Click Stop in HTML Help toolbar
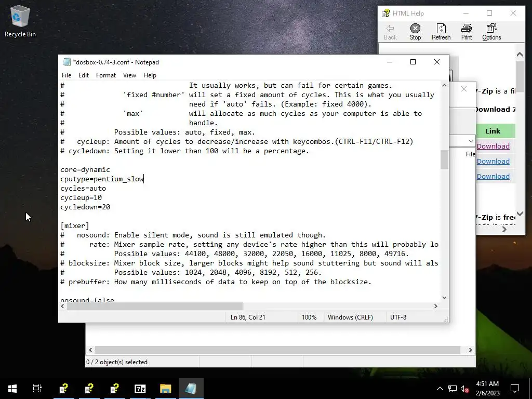Image resolution: width=532 pixels, height=399 pixels. pos(415,32)
